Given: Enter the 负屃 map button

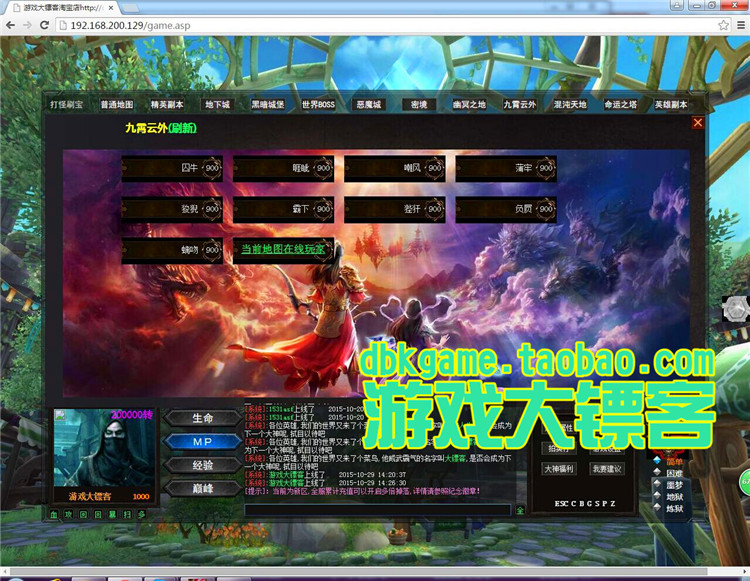Looking at the screenshot, I should click(506, 209).
